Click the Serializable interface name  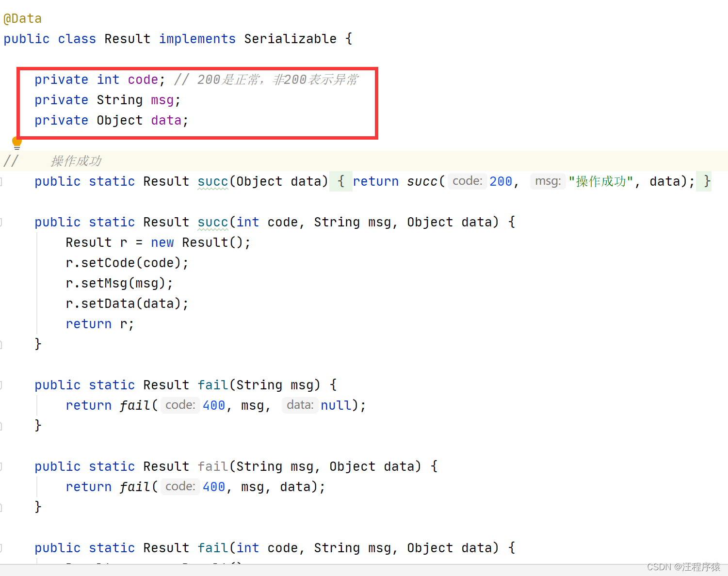290,39
